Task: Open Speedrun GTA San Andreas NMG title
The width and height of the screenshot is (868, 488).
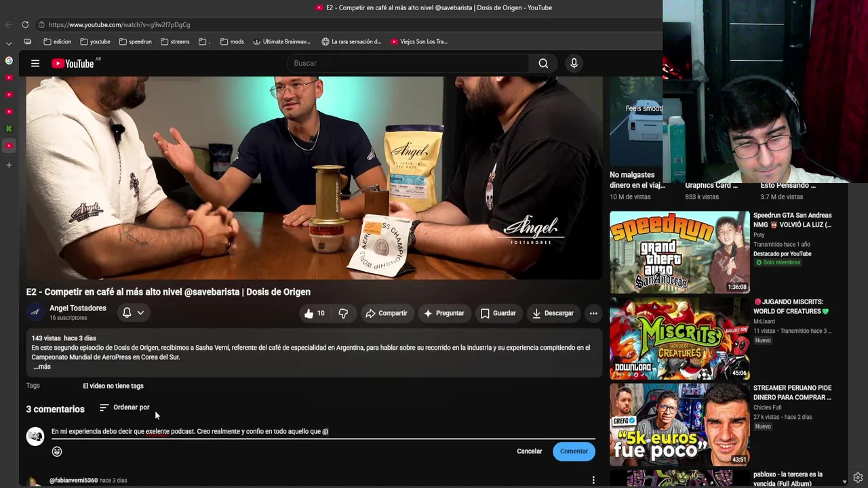Action: [x=792, y=220]
